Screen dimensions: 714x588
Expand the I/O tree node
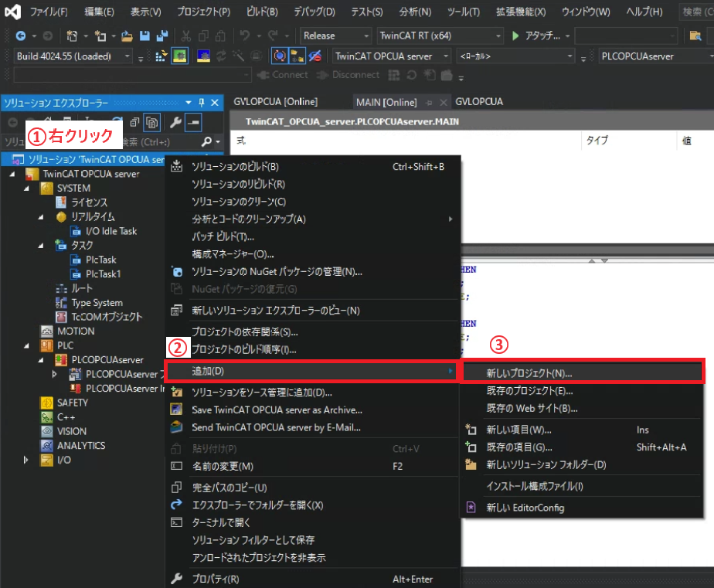pyautogui.click(x=26, y=460)
